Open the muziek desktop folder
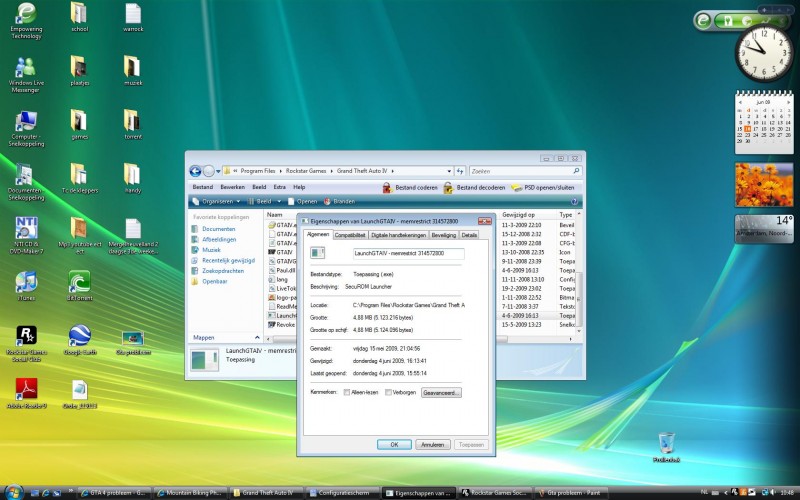The image size is (800, 500). pos(133,70)
